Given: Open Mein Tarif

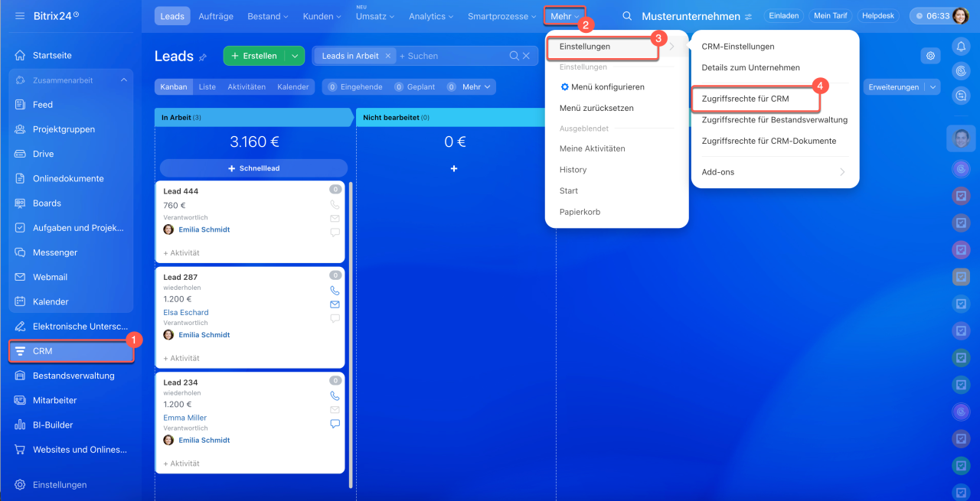Looking at the screenshot, I should click(830, 16).
